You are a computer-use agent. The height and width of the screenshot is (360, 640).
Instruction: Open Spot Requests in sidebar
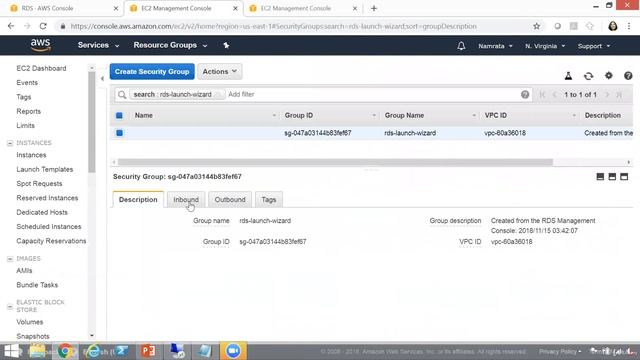[39, 184]
